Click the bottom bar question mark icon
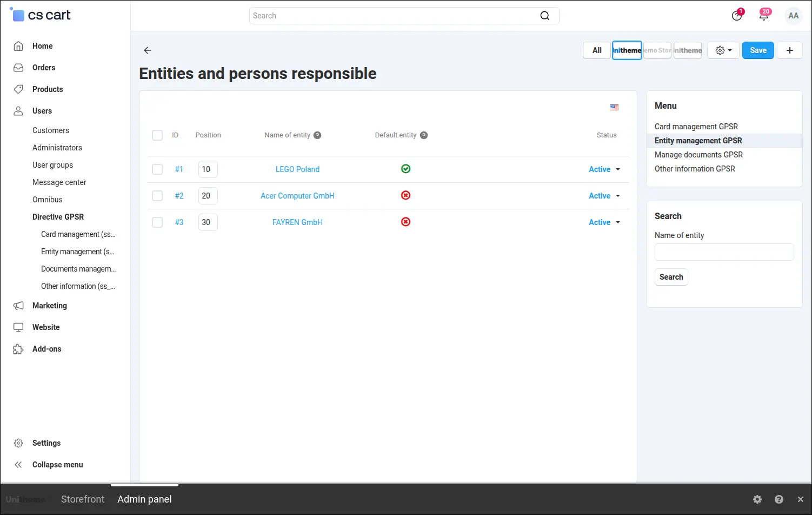Image resolution: width=812 pixels, height=515 pixels. coord(779,499)
